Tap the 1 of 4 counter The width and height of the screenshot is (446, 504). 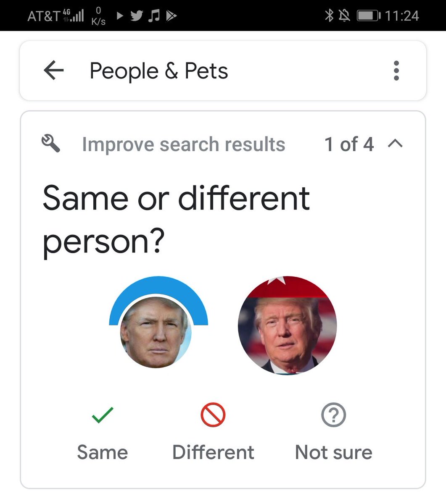(349, 144)
